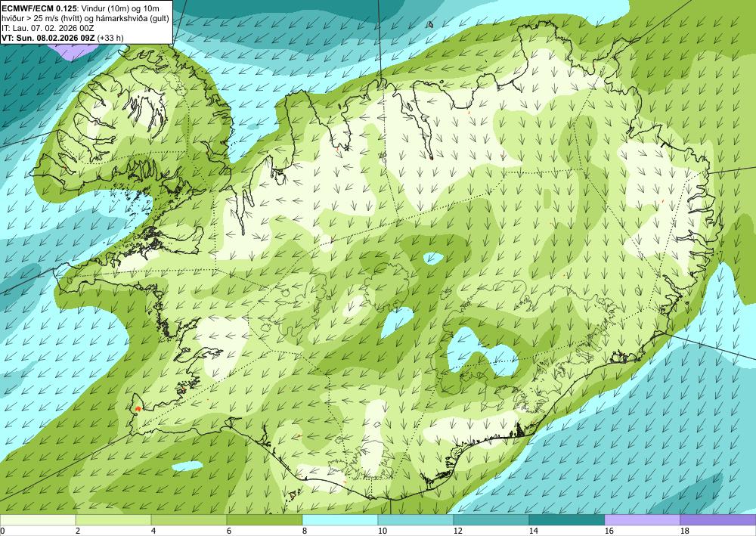
Task: Click the 'IT: Lau. 07. 02. 2026 00Z' line
Action: pyautogui.click(x=47, y=28)
